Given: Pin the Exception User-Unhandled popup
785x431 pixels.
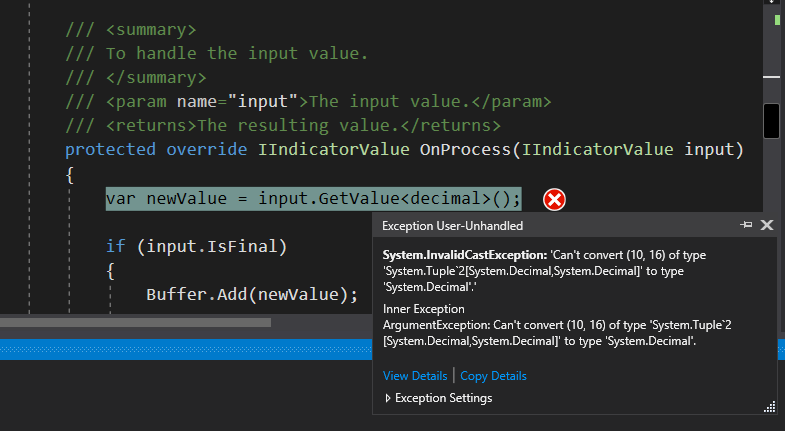Looking at the screenshot, I should 746,225.
